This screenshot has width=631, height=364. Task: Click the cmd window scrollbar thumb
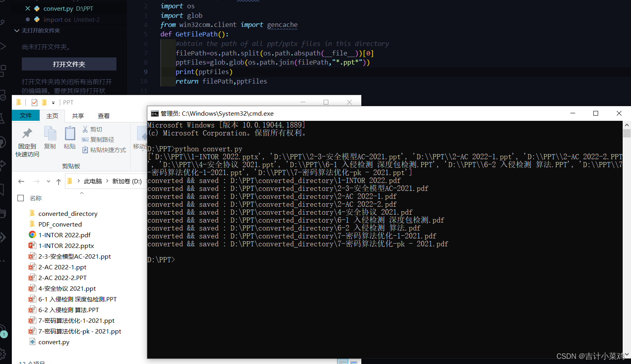[x=627, y=133]
